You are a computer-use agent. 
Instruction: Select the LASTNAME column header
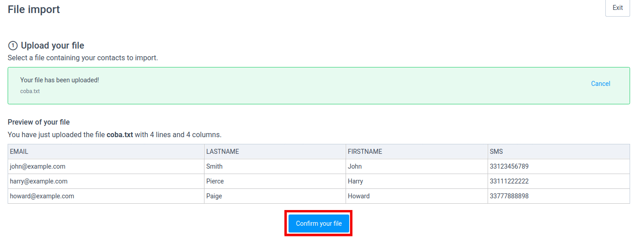222,152
